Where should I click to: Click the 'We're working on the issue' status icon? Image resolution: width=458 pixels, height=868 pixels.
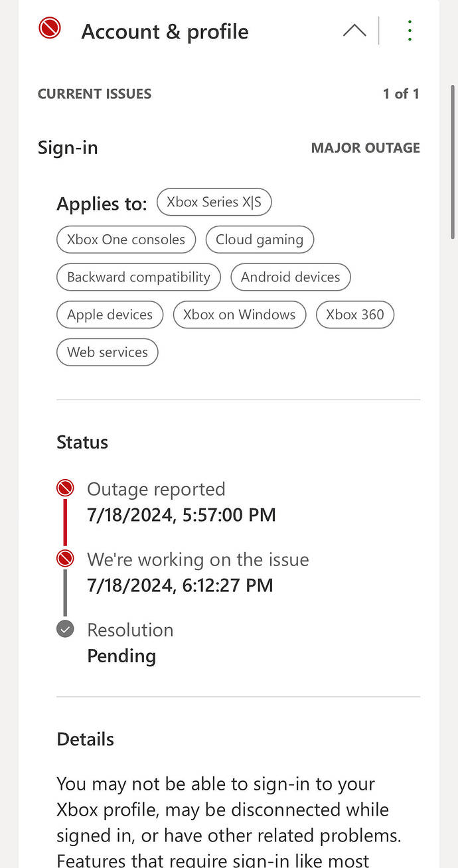click(x=65, y=559)
